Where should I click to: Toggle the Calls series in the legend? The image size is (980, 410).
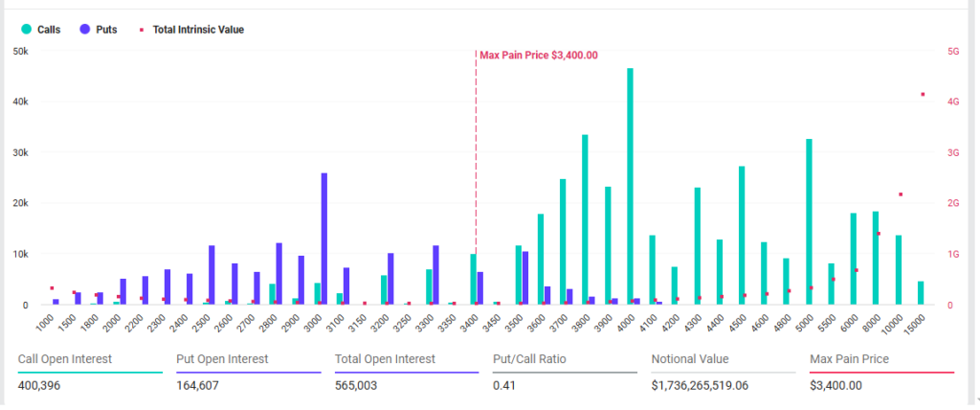coord(41,30)
